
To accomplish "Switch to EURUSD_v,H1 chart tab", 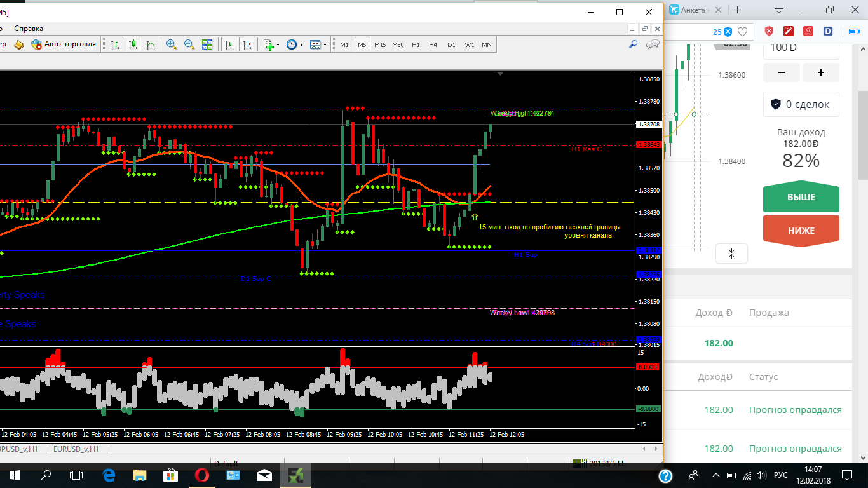I will [x=76, y=449].
